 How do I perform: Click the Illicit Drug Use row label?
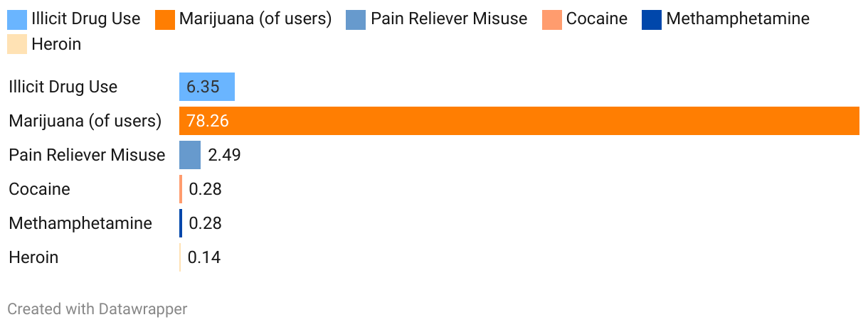pos(63,87)
